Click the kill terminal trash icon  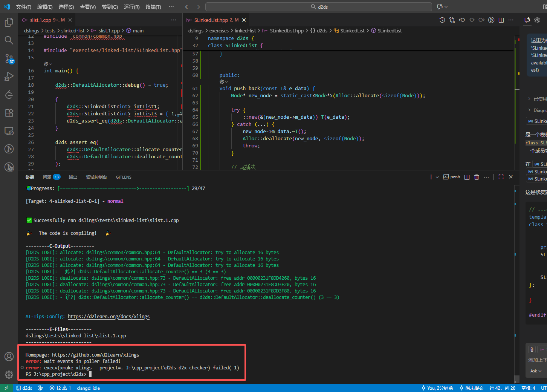pyautogui.click(x=477, y=177)
